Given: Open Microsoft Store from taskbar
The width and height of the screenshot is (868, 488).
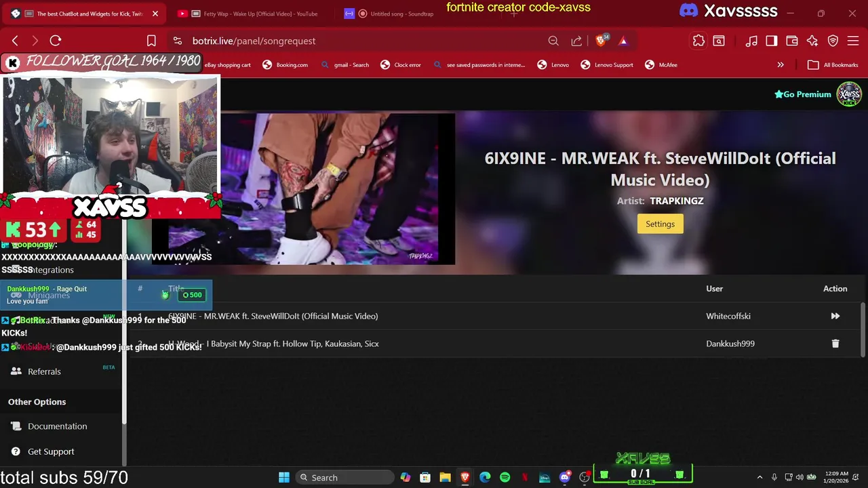Looking at the screenshot, I should (x=425, y=477).
